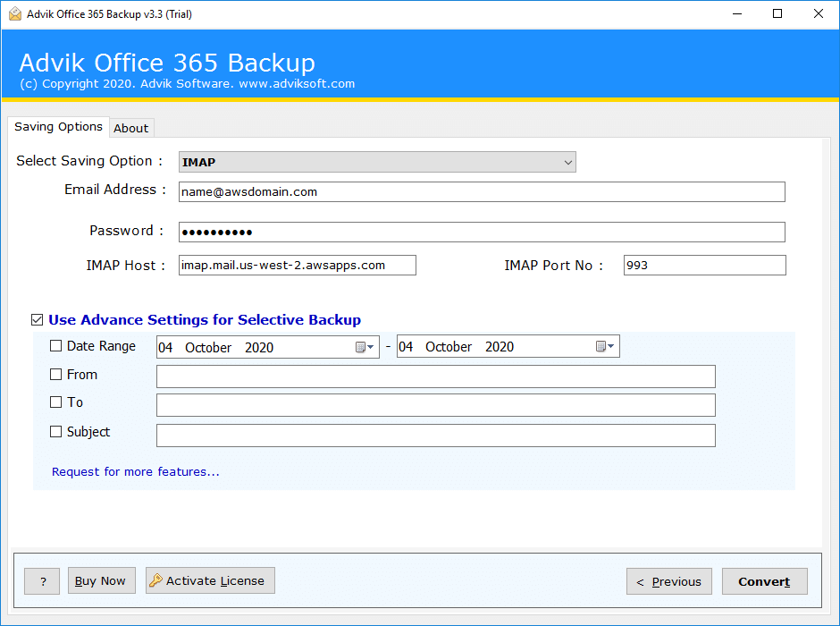The width and height of the screenshot is (840, 626).
Task: Click the Advik app icon in title bar
Action: 15,14
